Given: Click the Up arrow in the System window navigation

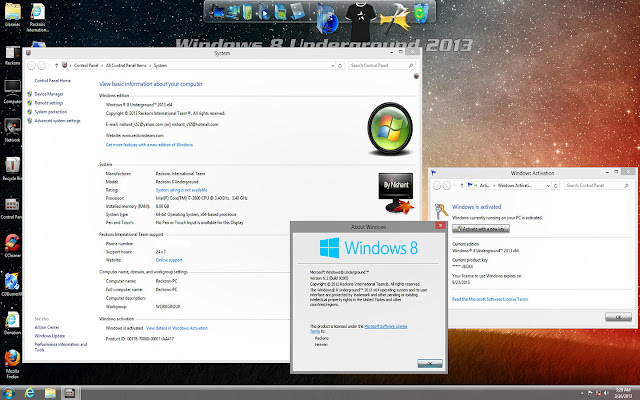Looking at the screenshot, I should click(x=56, y=66).
